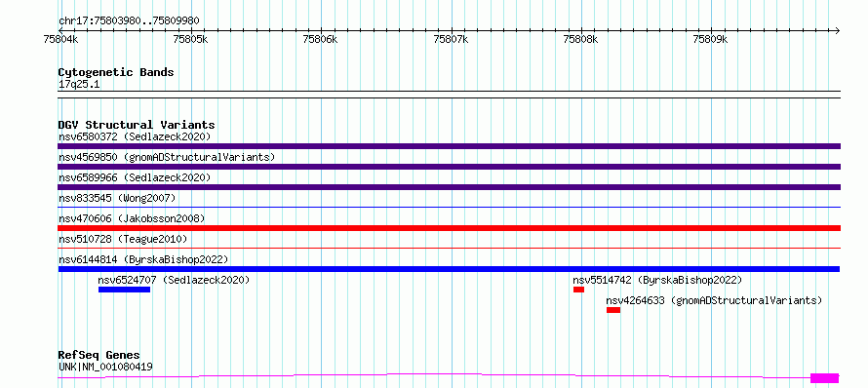Viewport: 868px width, 388px height.
Task: Select the 17q25.1 band label
Action: click(x=79, y=85)
